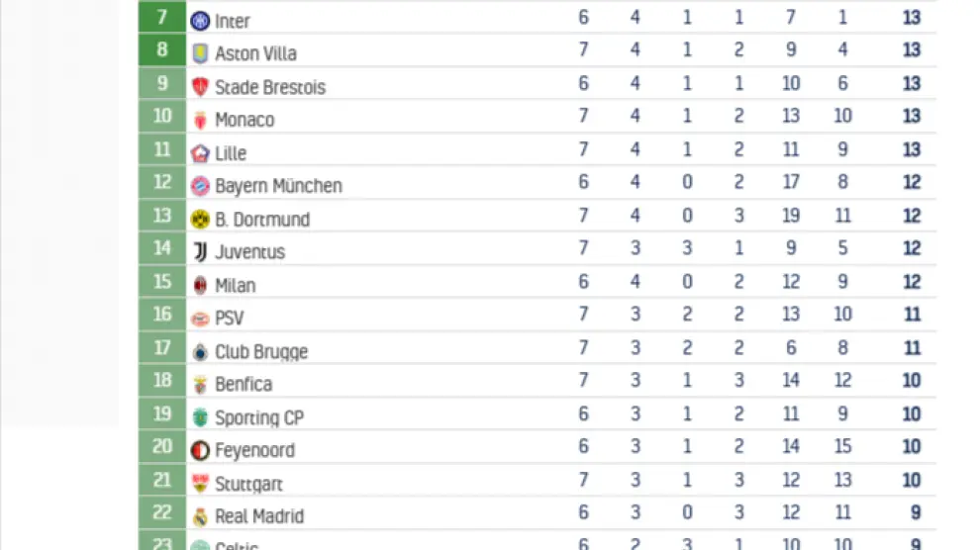Screen dimensions: 980x550
Task: Click position number 22 rank cell
Action: [162, 512]
